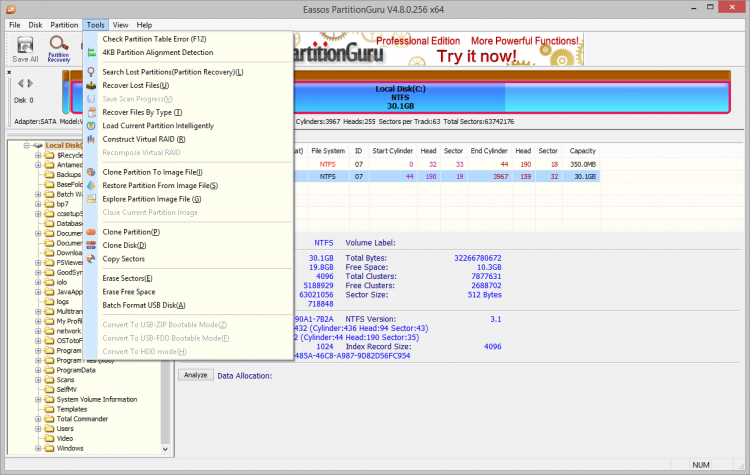This screenshot has width=750, height=475.
Task: Expand the Users folder node
Action: (38, 429)
